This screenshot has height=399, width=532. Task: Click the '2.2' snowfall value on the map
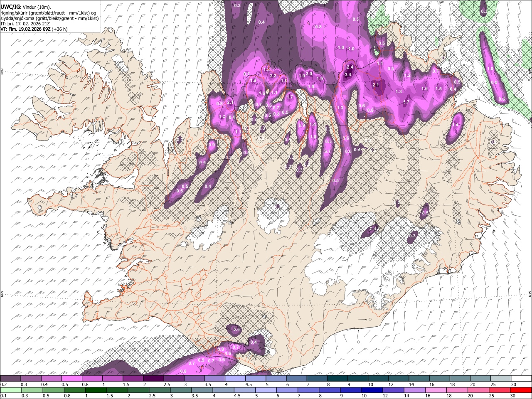coord(273,76)
